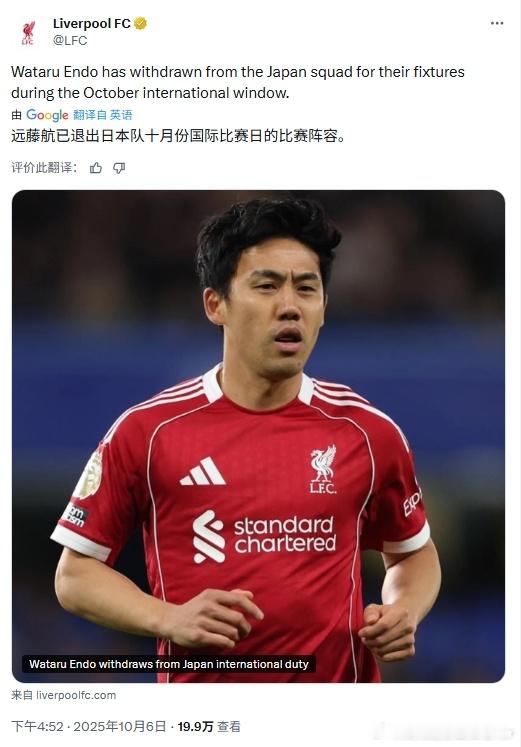521x747 pixels.
Task: Click the 来自 source label
Action: click(x=22, y=695)
